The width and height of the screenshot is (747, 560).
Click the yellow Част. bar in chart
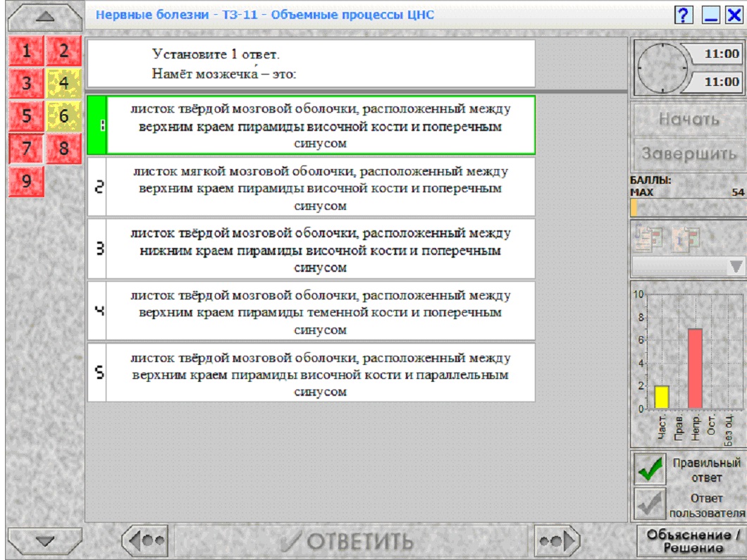[x=661, y=397]
